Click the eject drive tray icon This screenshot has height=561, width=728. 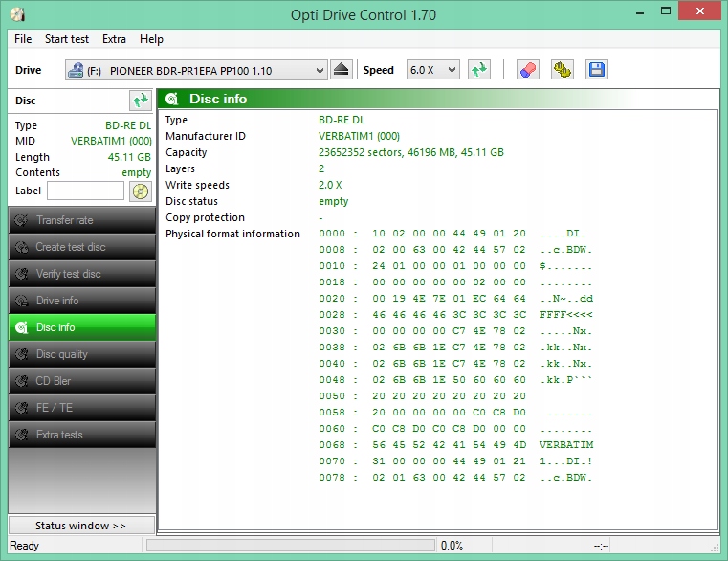coord(342,70)
